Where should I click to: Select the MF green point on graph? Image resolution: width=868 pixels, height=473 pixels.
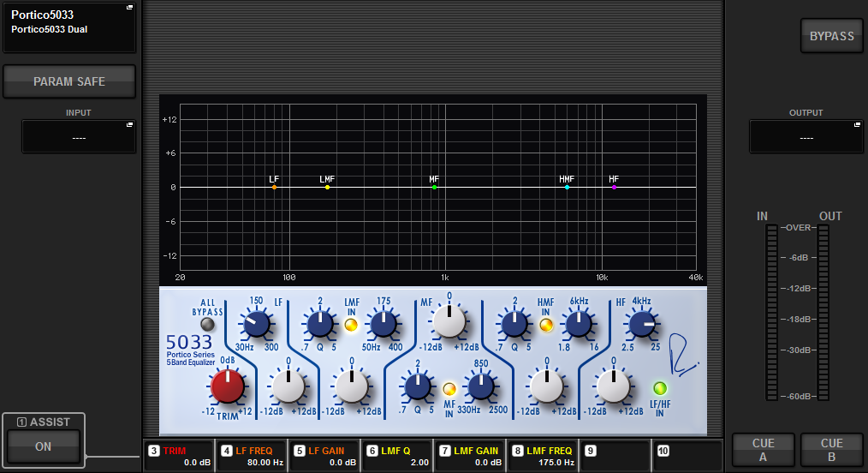pyautogui.click(x=435, y=187)
